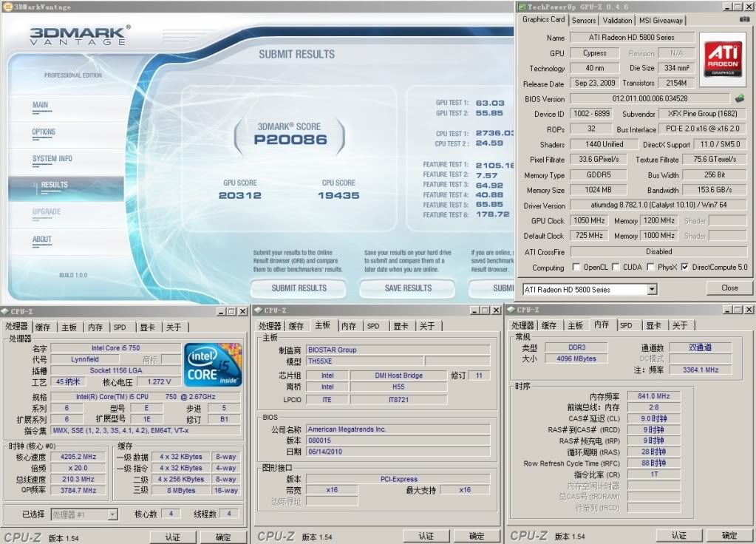Click 确定 in the BIOSTAR mainboard CPU-Z window
This screenshot has height=544, width=756.
(x=477, y=536)
